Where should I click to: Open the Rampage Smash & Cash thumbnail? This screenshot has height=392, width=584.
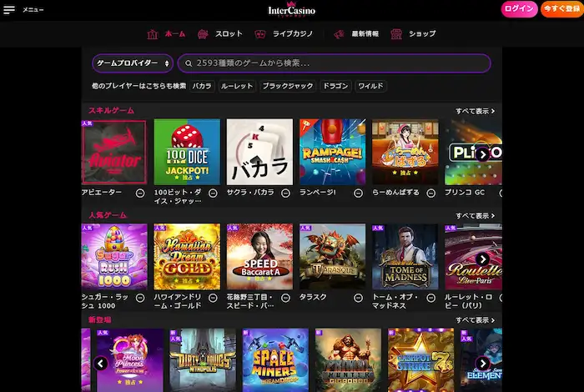pos(333,152)
